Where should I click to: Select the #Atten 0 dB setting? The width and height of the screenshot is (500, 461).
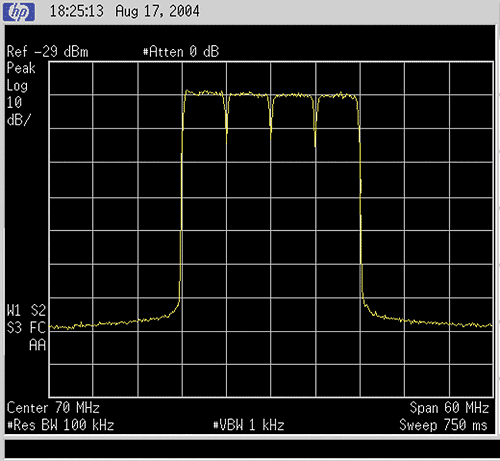point(181,52)
